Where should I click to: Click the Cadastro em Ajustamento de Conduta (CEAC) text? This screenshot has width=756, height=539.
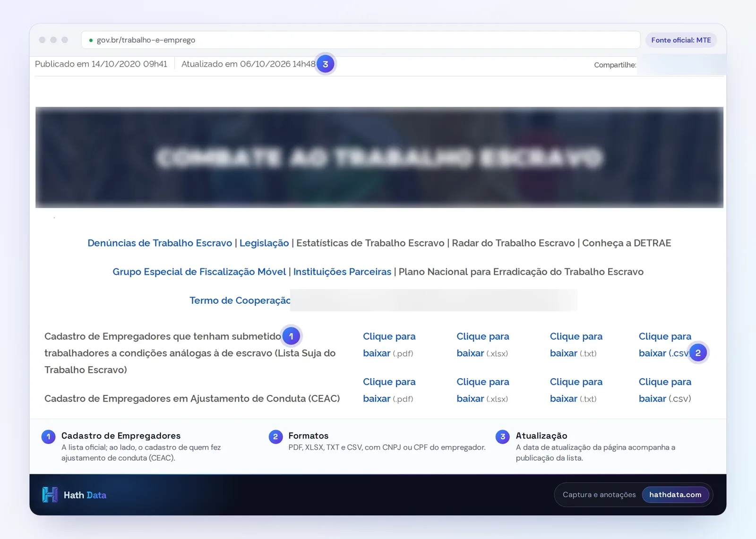(x=192, y=399)
